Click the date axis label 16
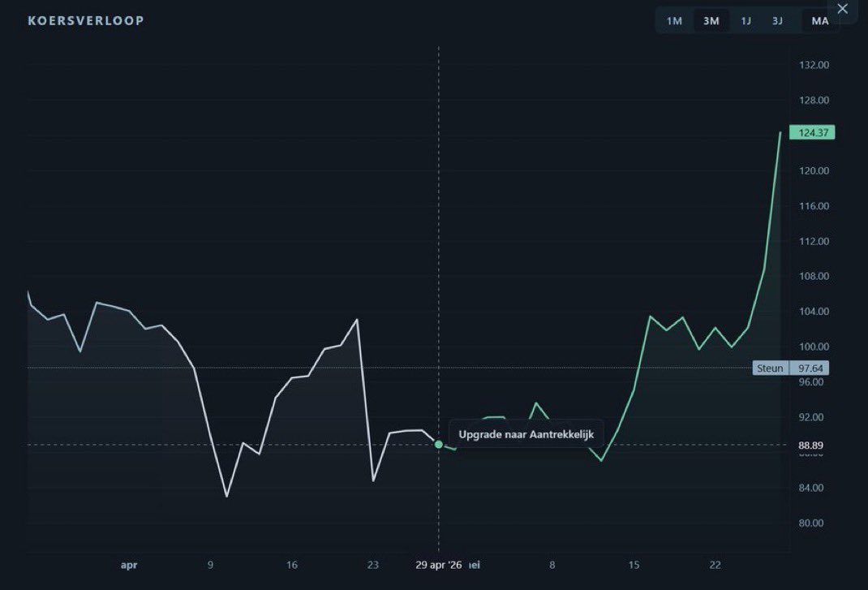Image resolution: width=868 pixels, height=590 pixels. point(292,565)
